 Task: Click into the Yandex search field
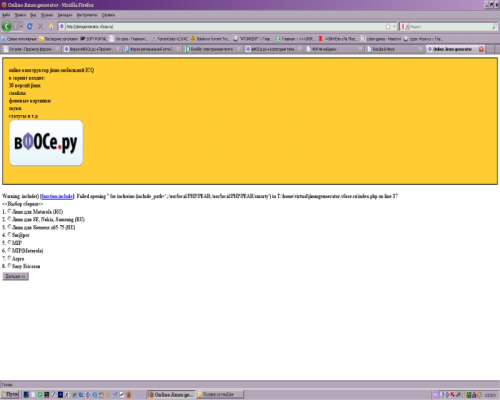[450, 26]
